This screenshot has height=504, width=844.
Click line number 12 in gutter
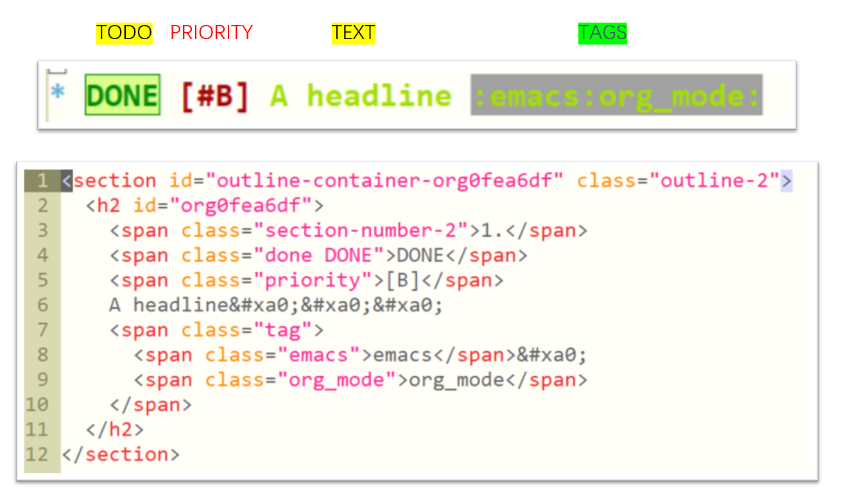coord(37,455)
